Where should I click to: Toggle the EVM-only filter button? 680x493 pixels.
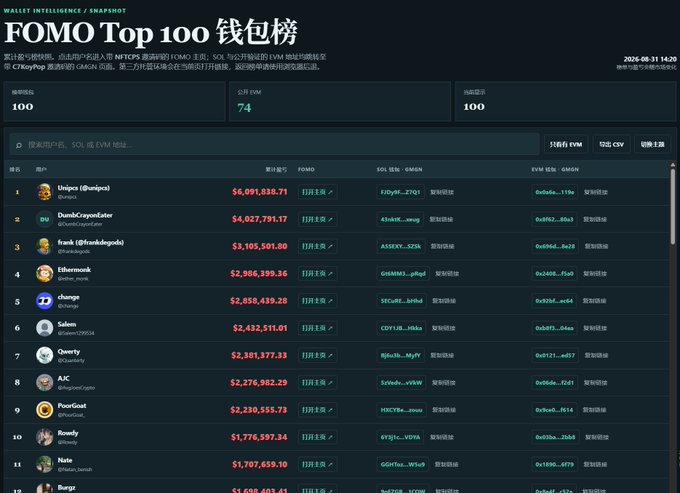pos(566,144)
